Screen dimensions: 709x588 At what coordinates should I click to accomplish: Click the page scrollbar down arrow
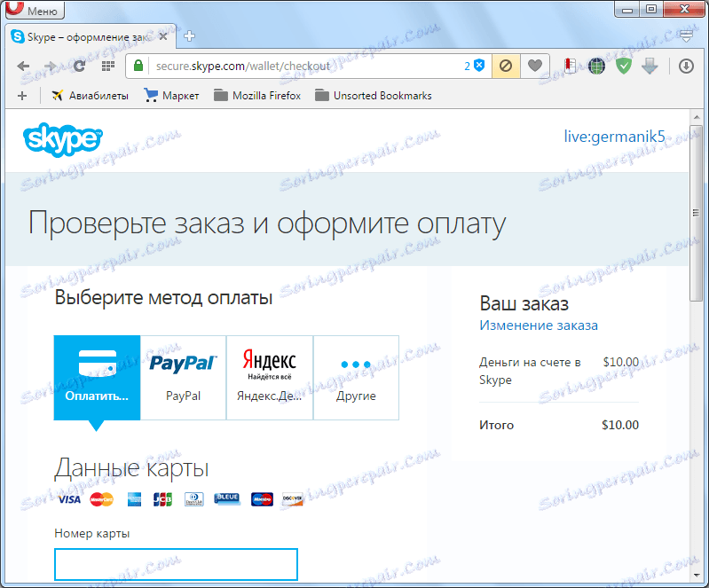pos(697,576)
